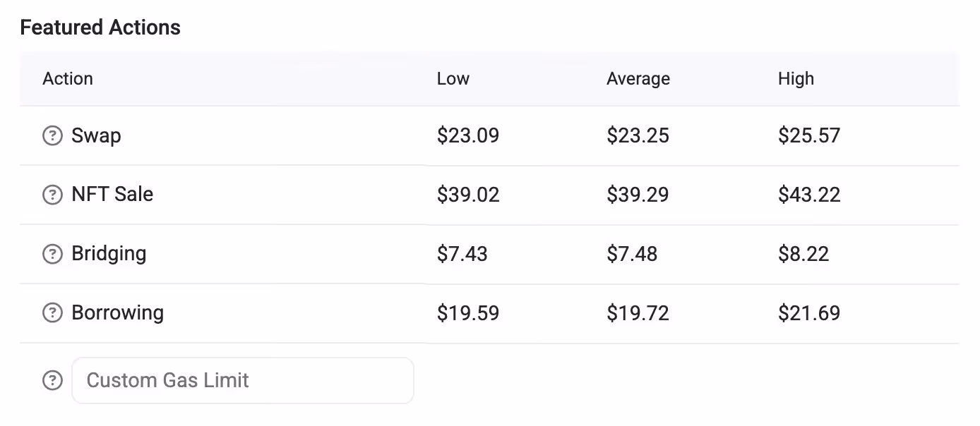Click the Swap action label
This screenshot has width=980, height=426.
point(96,135)
